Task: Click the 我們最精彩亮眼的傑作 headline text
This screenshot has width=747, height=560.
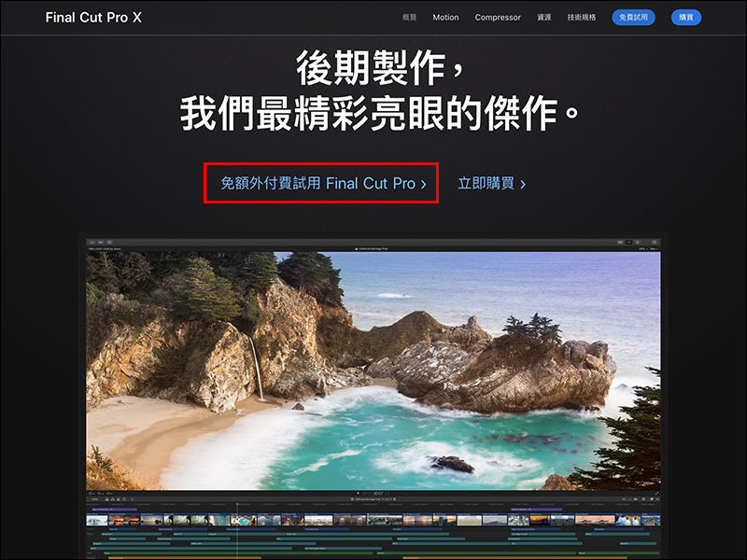Action: pyautogui.click(x=379, y=113)
